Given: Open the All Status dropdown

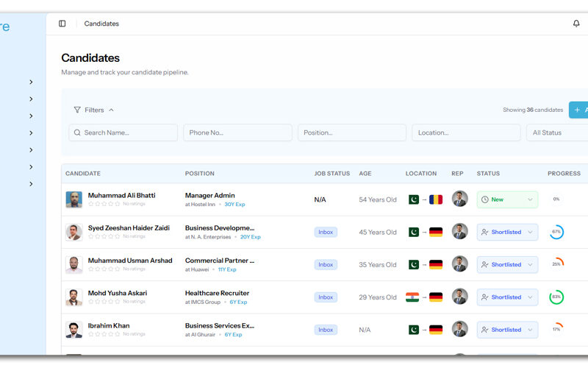Looking at the screenshot, I should [556, 132].
